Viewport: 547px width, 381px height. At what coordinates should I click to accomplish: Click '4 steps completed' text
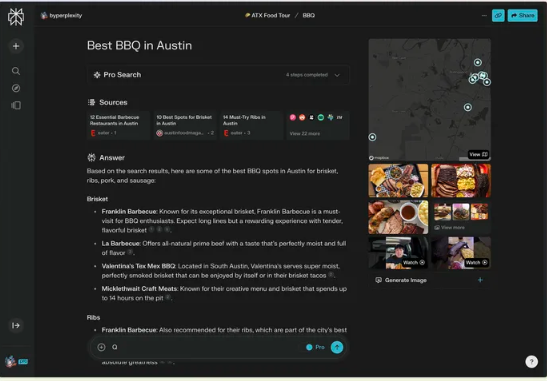[x=307, y=75]
